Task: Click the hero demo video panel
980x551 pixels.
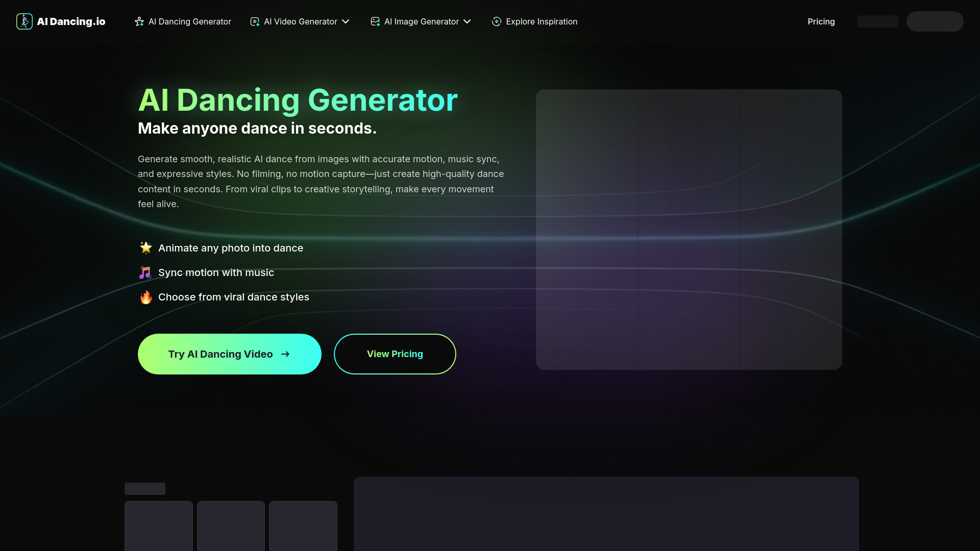Action: click(688, 228)
